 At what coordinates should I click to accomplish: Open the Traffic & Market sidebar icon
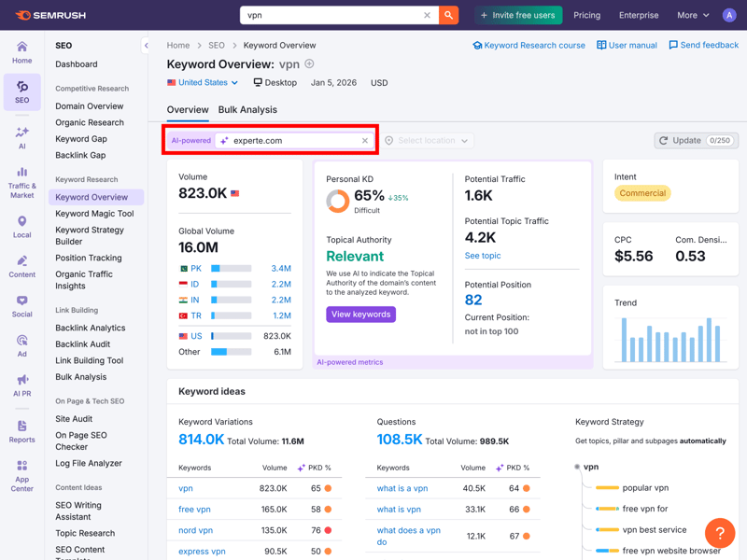point(21,181)
